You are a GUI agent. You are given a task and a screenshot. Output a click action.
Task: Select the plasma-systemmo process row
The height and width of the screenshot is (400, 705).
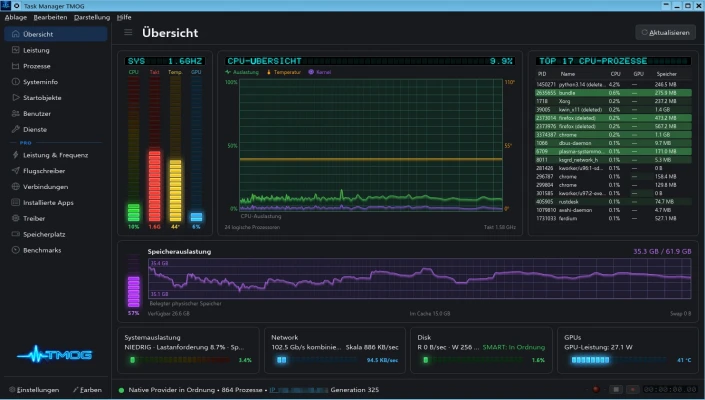click(x=613, y=151)
